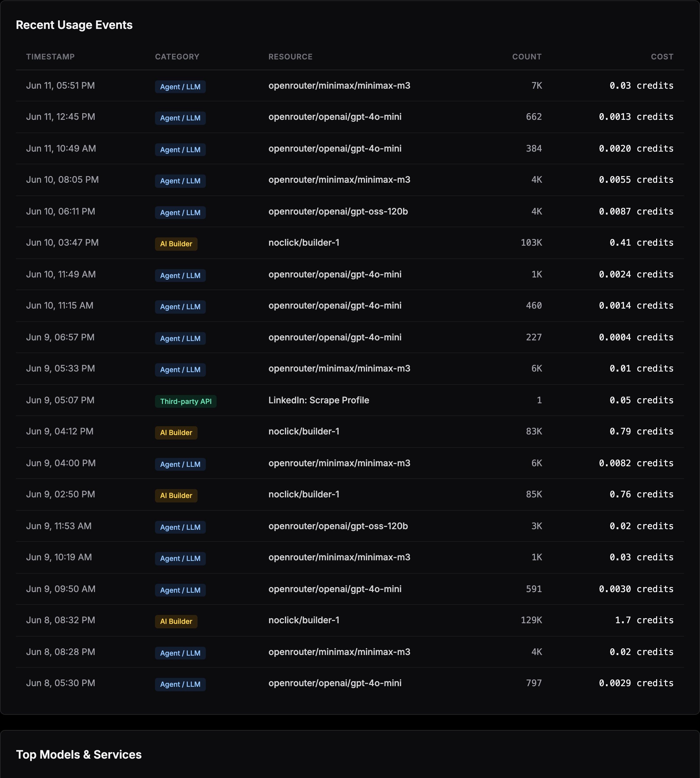Screen dimensions: 700x778
Task: Click the 0.0087 credits cost cell
Action: click(x=636, y=211)
